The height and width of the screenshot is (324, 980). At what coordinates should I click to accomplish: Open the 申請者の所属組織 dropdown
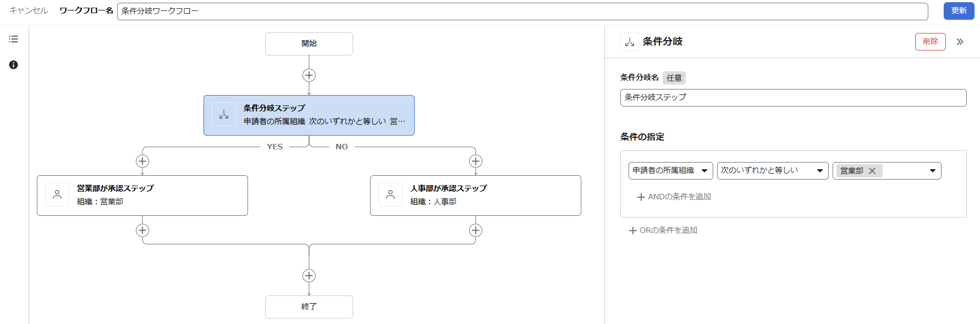point(670,171)
